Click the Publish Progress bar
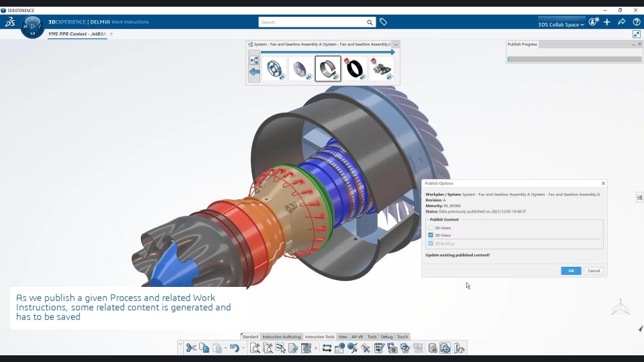 575,59
